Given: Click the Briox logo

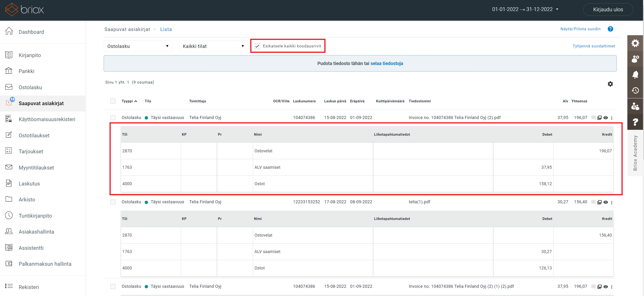Looking at the screenshot, I should [x=24, y=10].
